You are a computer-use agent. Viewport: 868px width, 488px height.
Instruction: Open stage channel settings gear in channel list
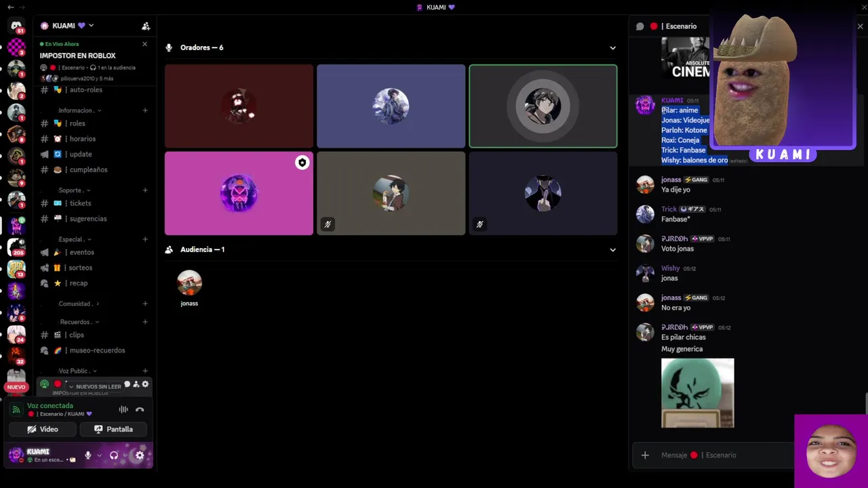(145, 384)
